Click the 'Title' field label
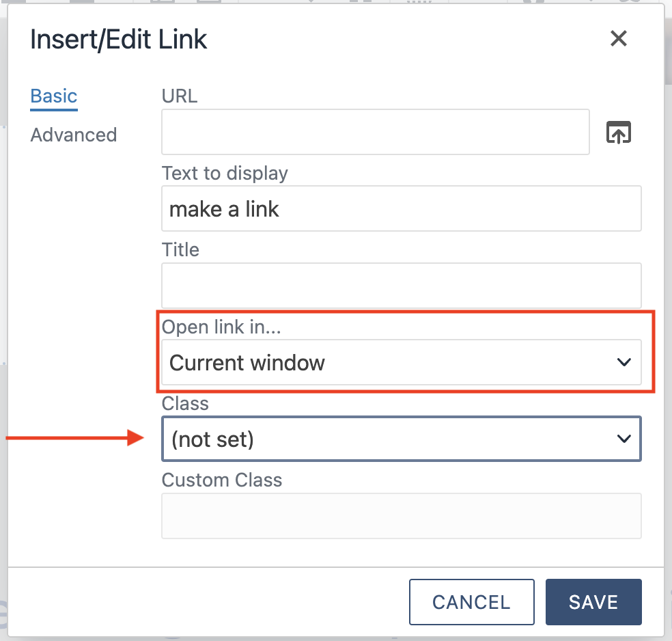The width and height of the screenshot is (672, 641). coord(180,249)
